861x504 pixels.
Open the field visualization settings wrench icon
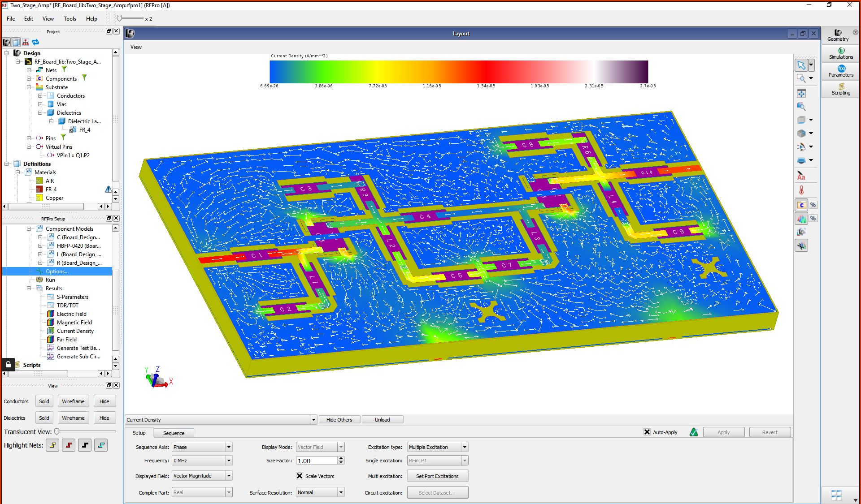pyautogui.click(x=801, y=245)
